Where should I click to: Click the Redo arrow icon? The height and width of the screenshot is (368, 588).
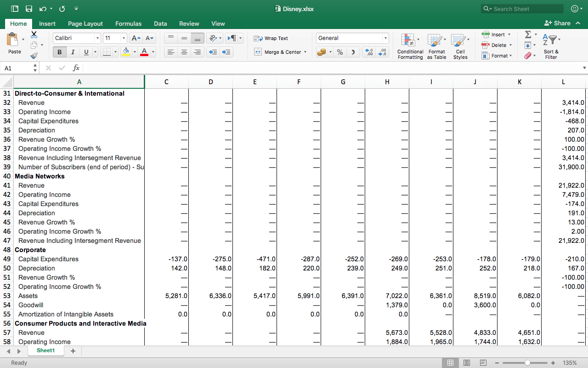(62, 9)
